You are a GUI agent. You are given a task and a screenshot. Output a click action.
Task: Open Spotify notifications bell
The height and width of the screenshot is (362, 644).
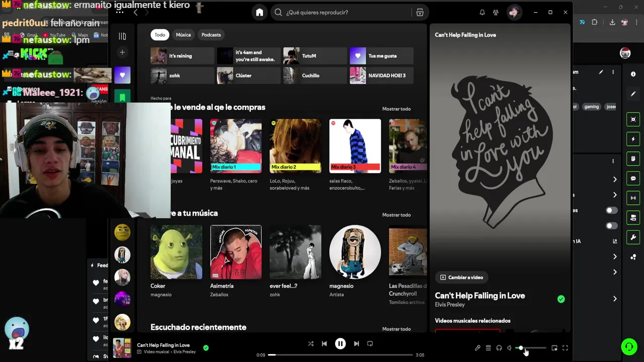coord(482,13)
